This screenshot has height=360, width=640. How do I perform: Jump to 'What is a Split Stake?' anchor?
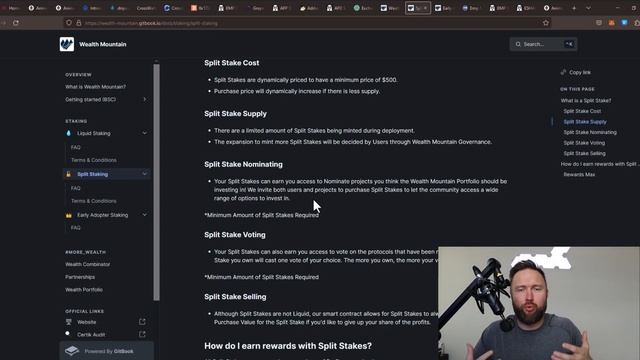(x=586, y=100)
